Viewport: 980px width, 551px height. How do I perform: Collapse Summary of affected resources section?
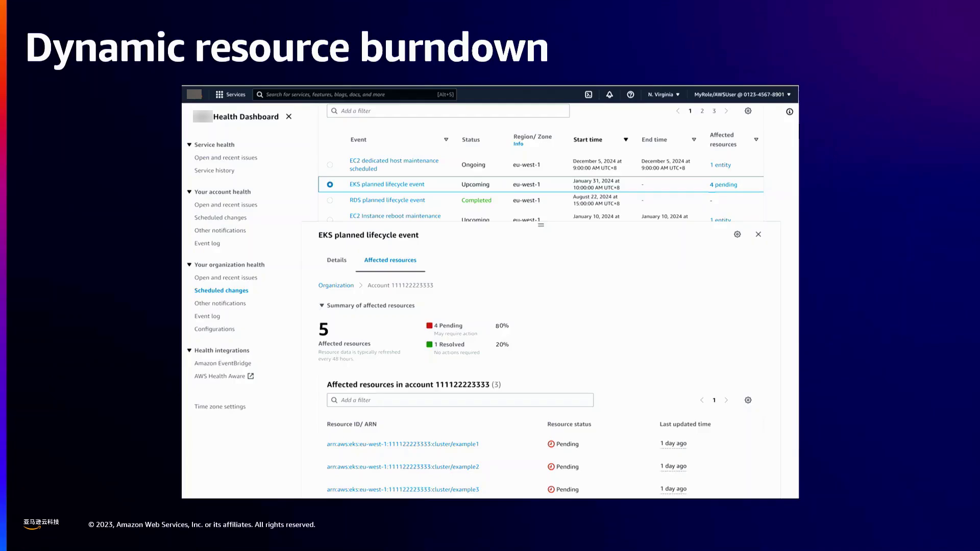(322, 306)
